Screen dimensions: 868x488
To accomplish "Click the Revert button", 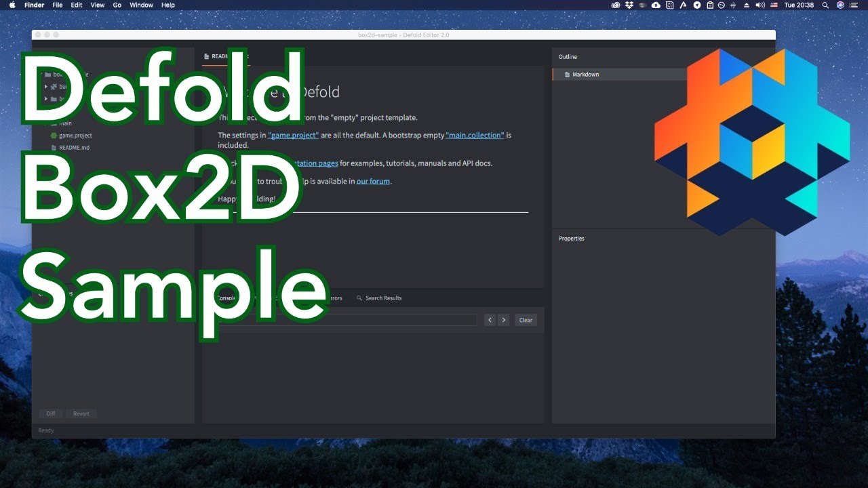I will tap(81, 413).
